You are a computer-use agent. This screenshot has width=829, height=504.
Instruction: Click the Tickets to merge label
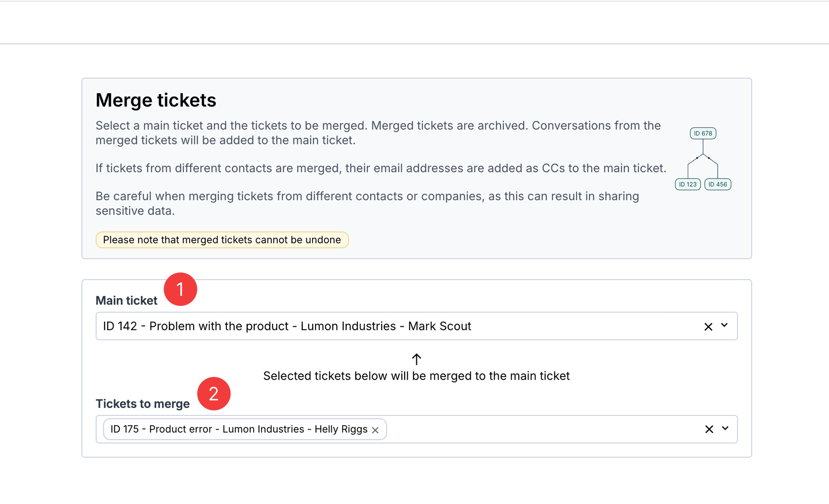point(143,404)
